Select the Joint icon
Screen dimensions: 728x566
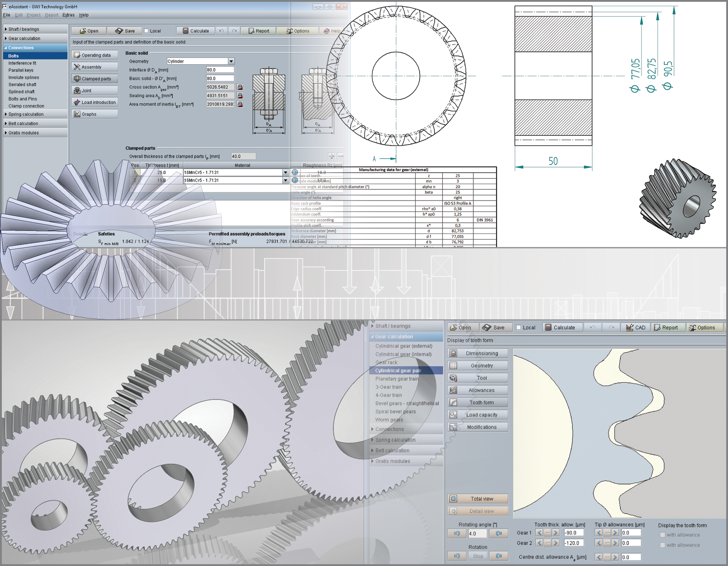[94, 90]
